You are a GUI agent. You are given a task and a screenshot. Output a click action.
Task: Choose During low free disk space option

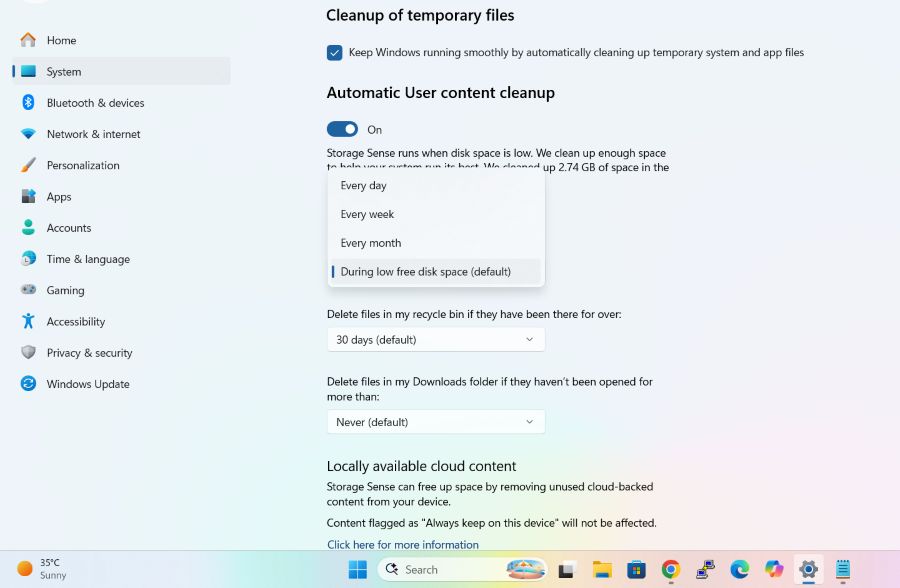pos(436,272)
